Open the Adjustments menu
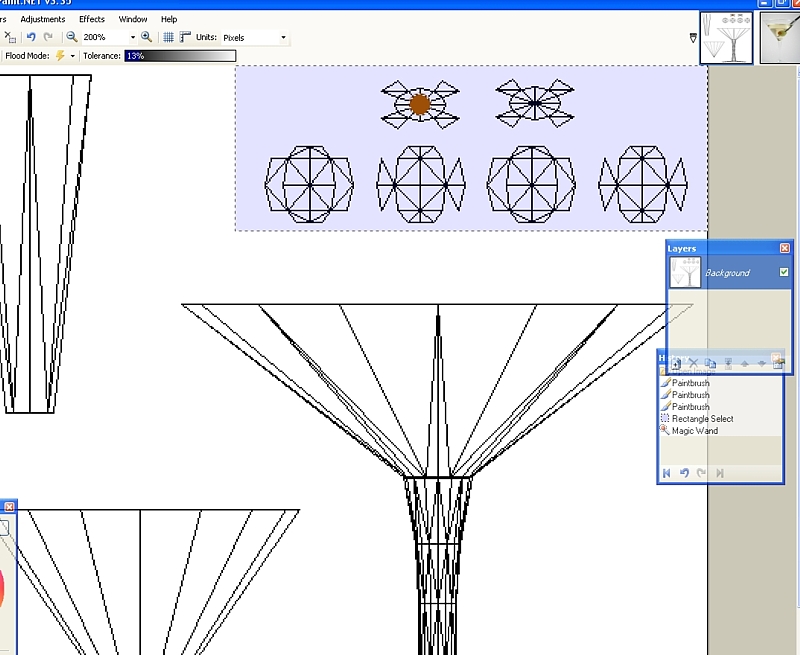Viewport: 800px width, 655px height. pos(43,19)
